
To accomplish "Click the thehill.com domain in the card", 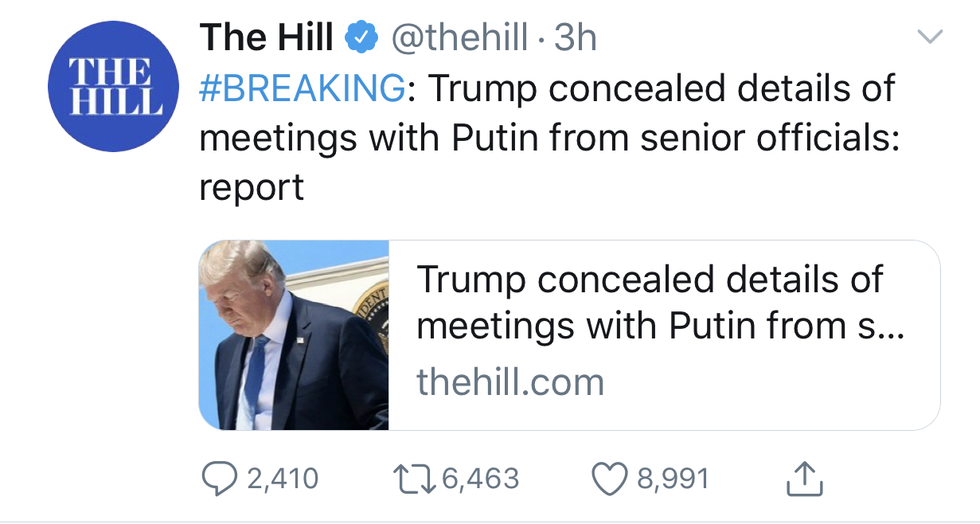I will 510,382.
